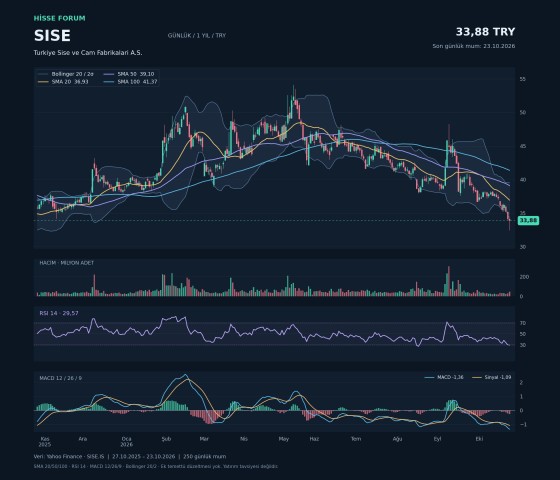Click the Veri: Yahoo Finance SISE.IS source line

click(x=130, y=456)
